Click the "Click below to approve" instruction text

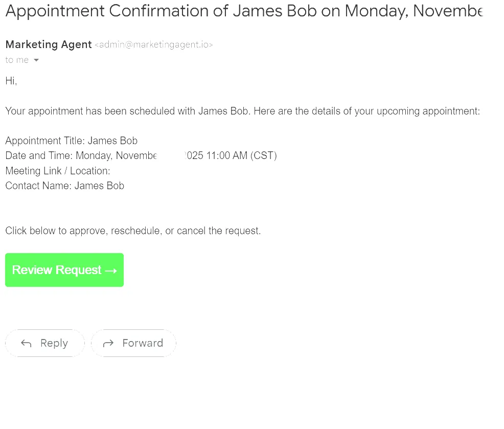click(133, 231)
